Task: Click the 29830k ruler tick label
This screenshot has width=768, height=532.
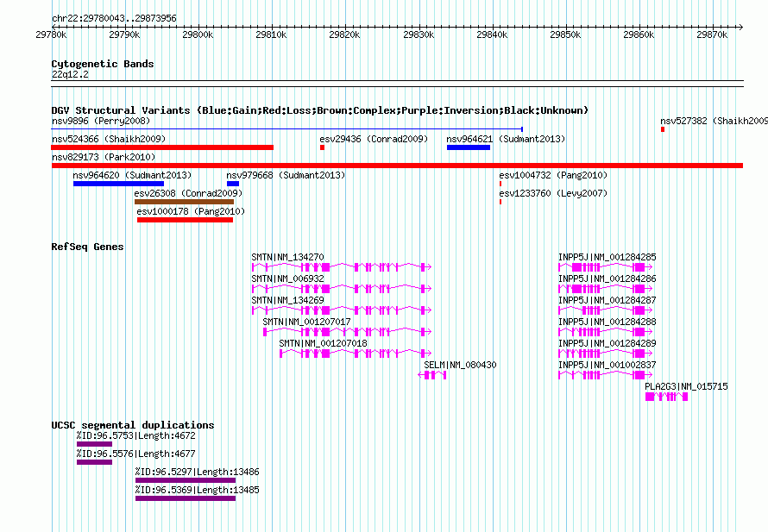Action: (419, 34)
